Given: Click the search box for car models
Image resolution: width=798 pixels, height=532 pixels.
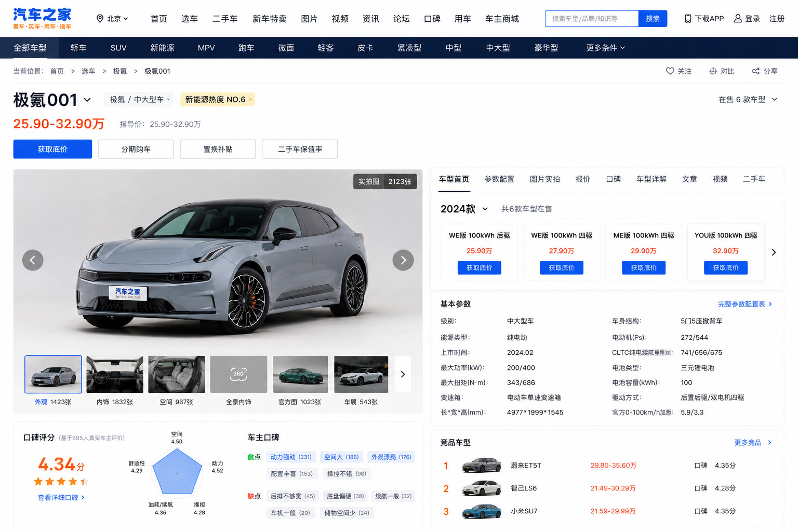Looking at the screenshot, I should (x=592, y=19).
